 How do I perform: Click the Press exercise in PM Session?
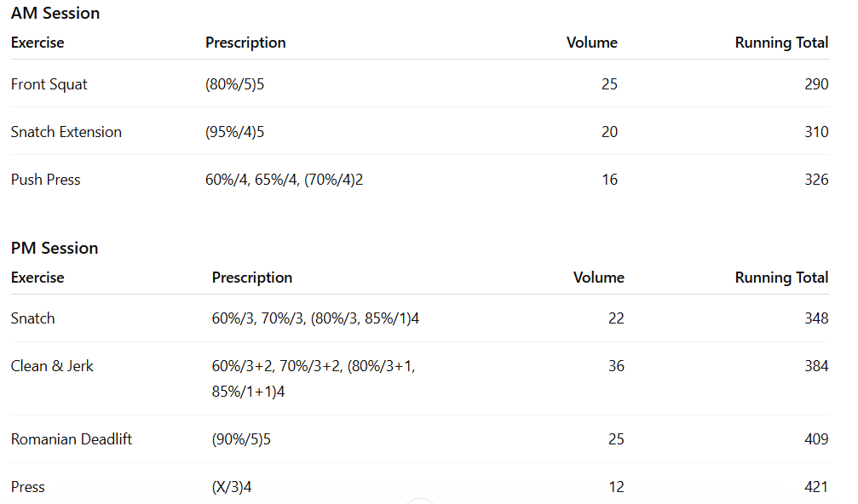tap(28, 487)
